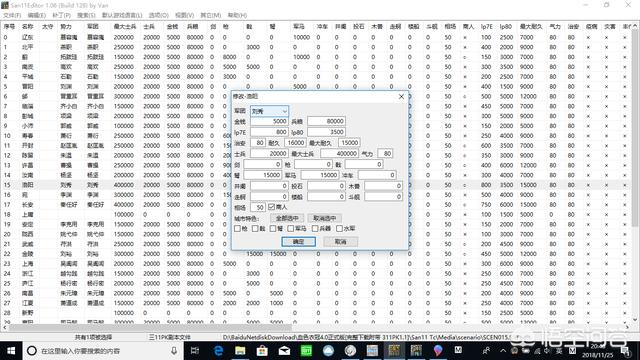
Task: Close the edit dialog with X icon
Action: coord(401,96)
